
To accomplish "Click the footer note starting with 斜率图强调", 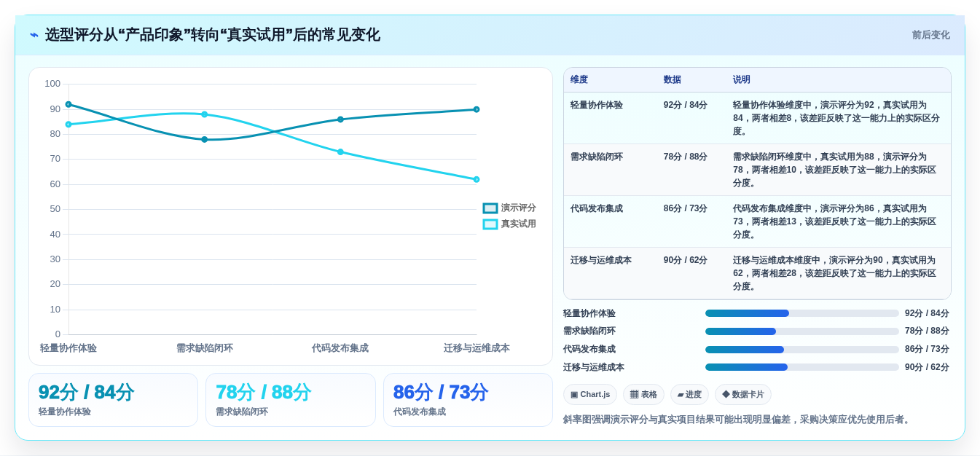I will pos(738,420).
